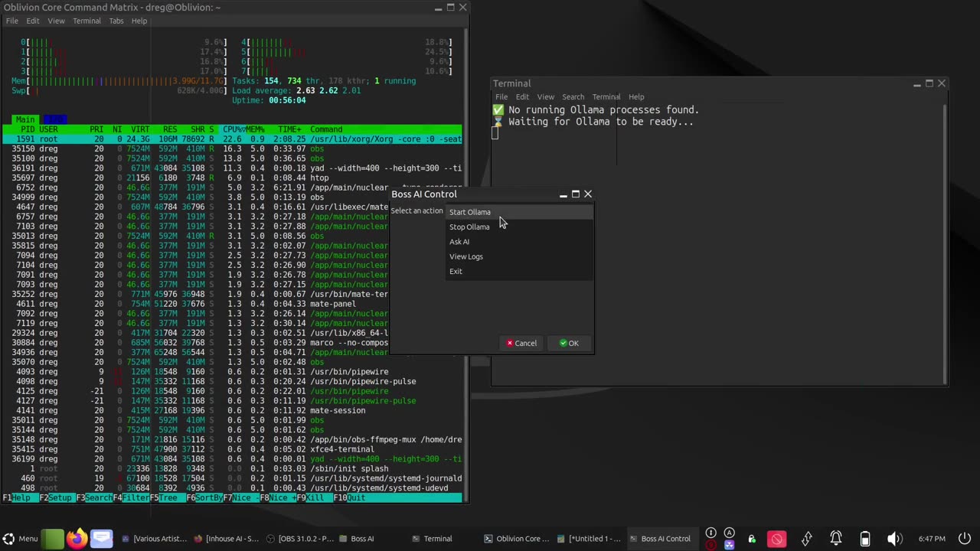Open File menu in Terminal window

point(501,97)
